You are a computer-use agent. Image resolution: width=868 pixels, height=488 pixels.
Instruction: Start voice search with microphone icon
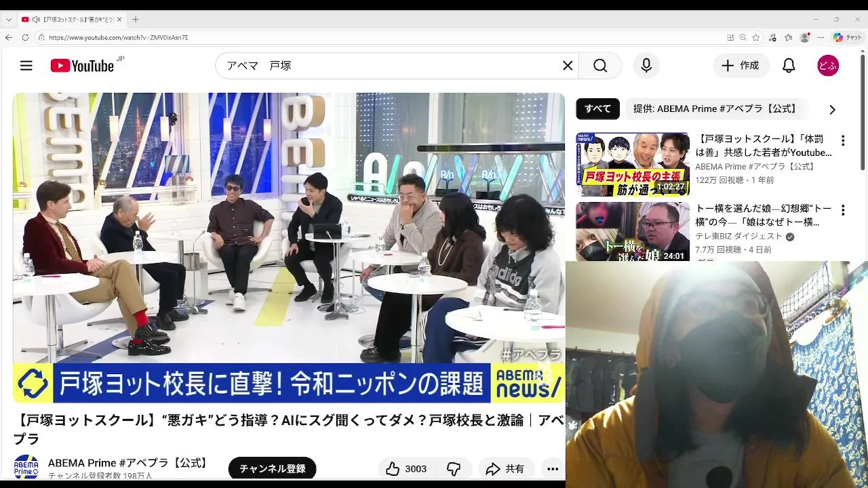[646, 66]
